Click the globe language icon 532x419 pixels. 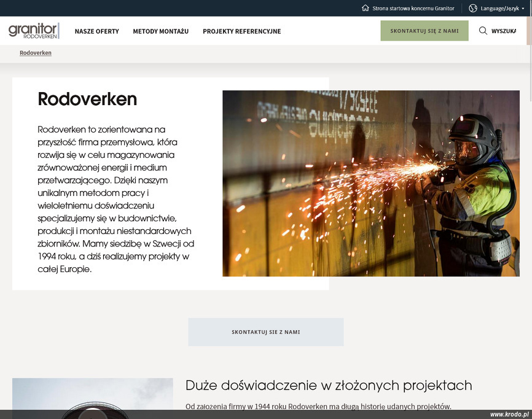[472, 9]
